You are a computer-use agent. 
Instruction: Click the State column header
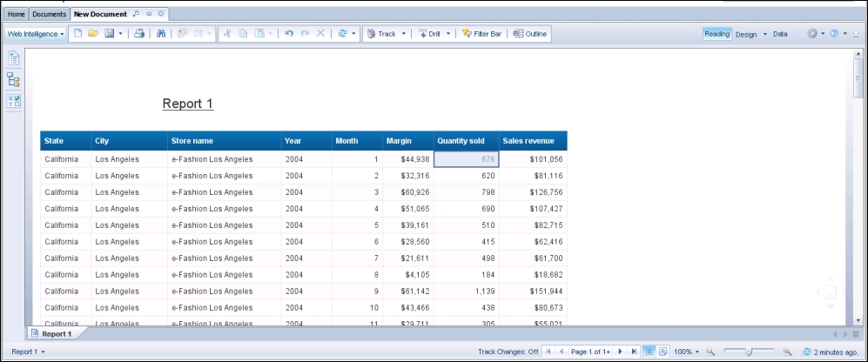(66, 141)
